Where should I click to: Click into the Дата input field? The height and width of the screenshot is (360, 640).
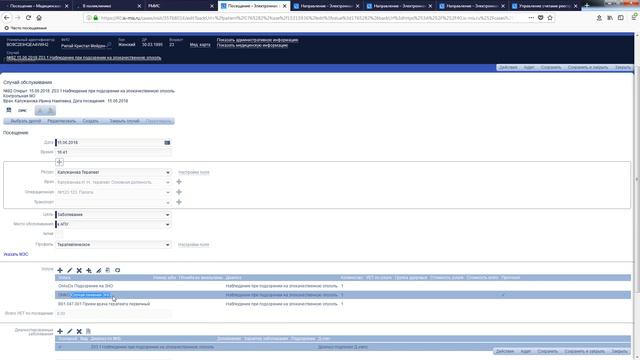tap(109, 142)
